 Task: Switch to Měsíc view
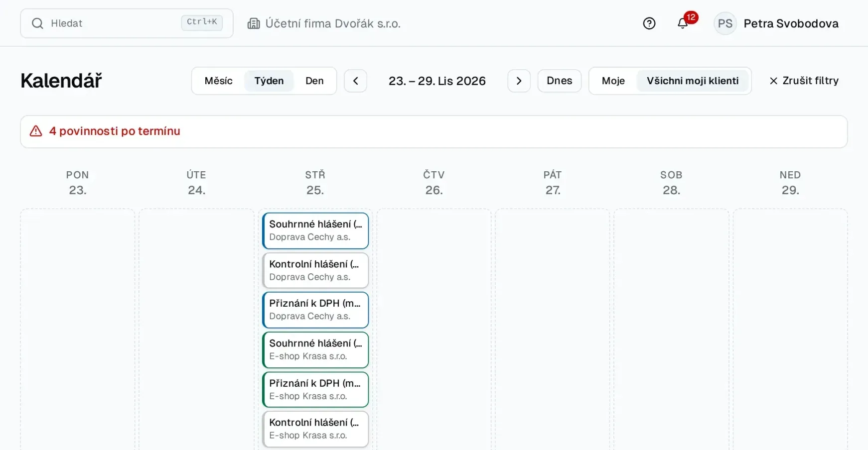coord(218,81)
